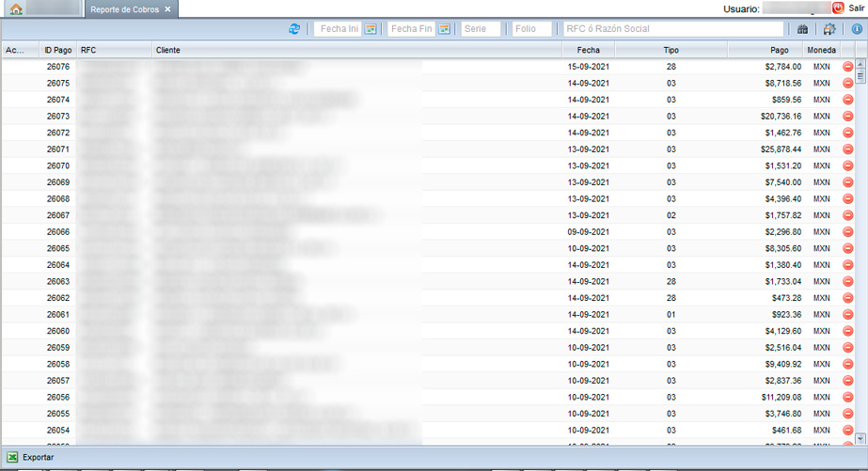868x471 pixels.
Task: Click the table scrollbar down arrow
Action: (x=860, y=439)
